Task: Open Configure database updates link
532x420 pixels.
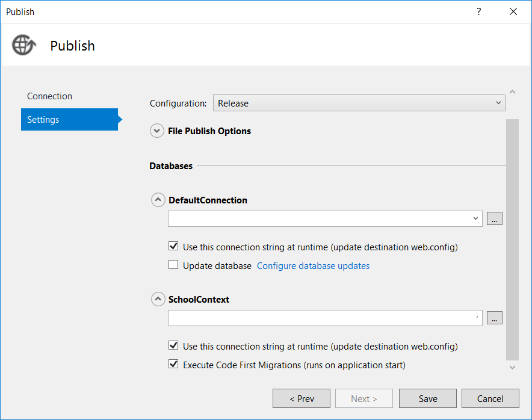Action: coord(313,265)
